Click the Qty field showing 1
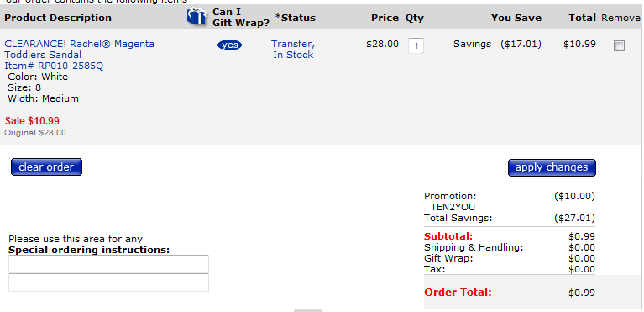This screenshot has width=644, height=312. point(416,46)
